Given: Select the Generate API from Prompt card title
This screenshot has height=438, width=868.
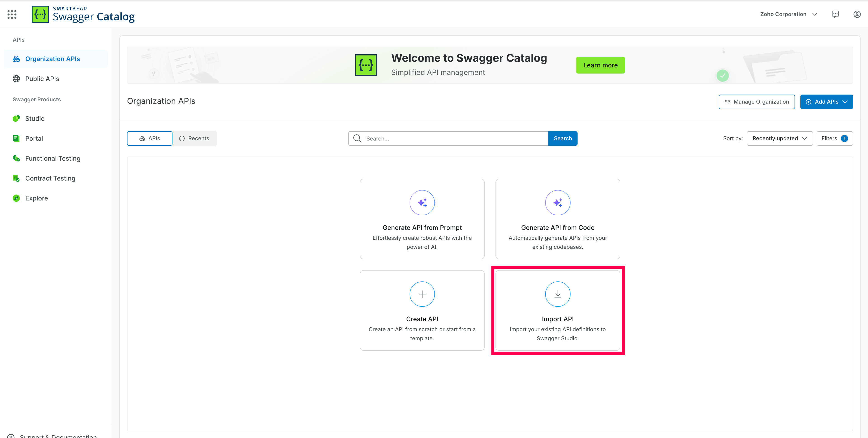Looking at the screenshot, I should click(x=422, y=228).
